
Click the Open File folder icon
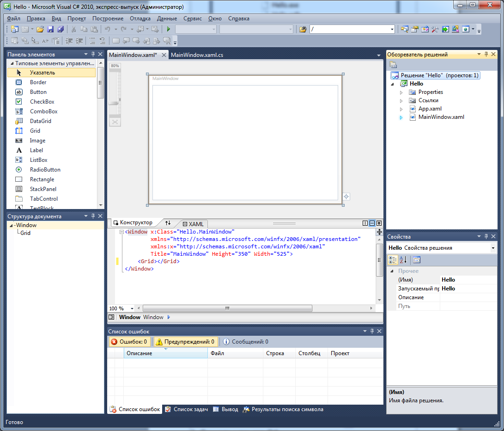click(x=40, y=29)
